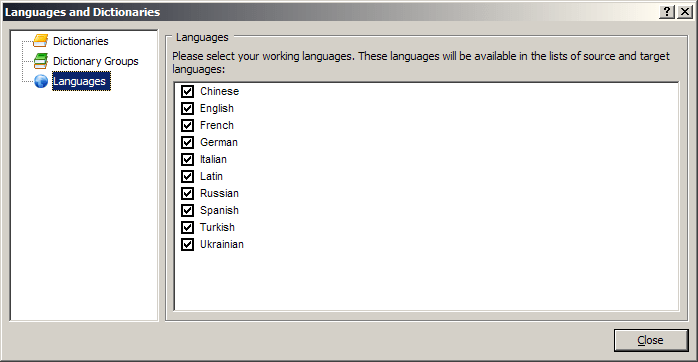The image size is (698, 362).
Task: Click the help question mark button
Action: (x=667, y=12)
